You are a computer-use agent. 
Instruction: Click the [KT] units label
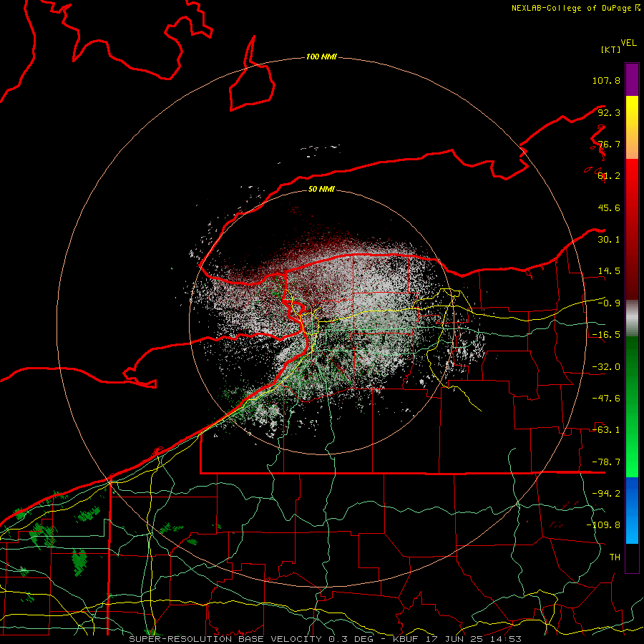coord(610,49)
